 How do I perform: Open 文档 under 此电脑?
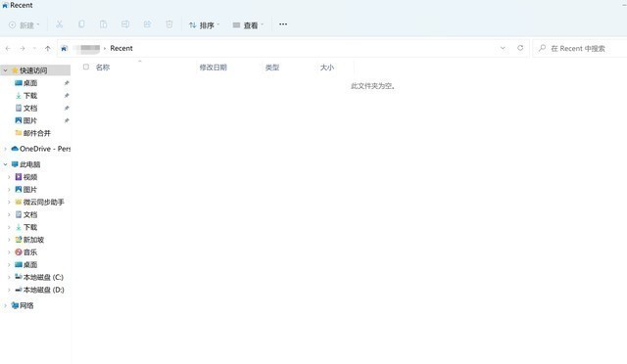coord(30,214)
